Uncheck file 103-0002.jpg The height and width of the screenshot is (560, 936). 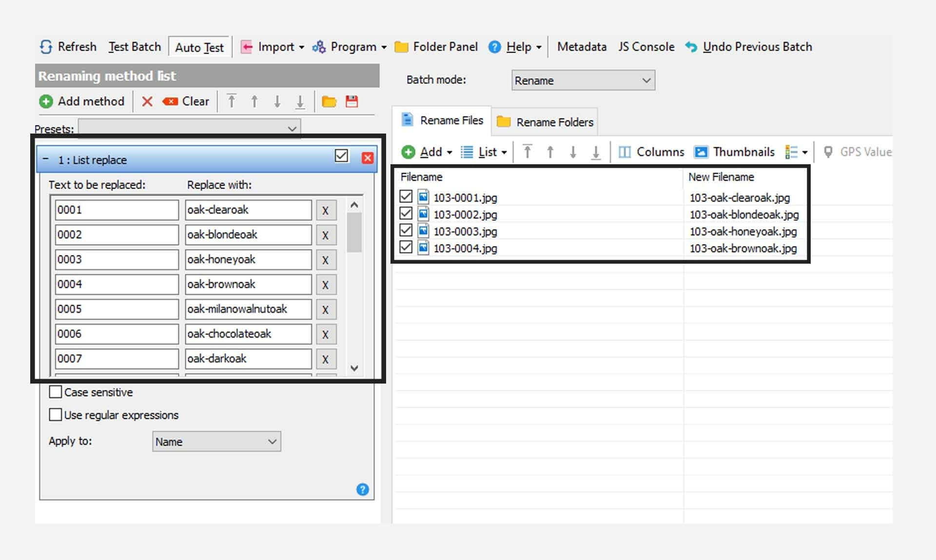point(406,213)
